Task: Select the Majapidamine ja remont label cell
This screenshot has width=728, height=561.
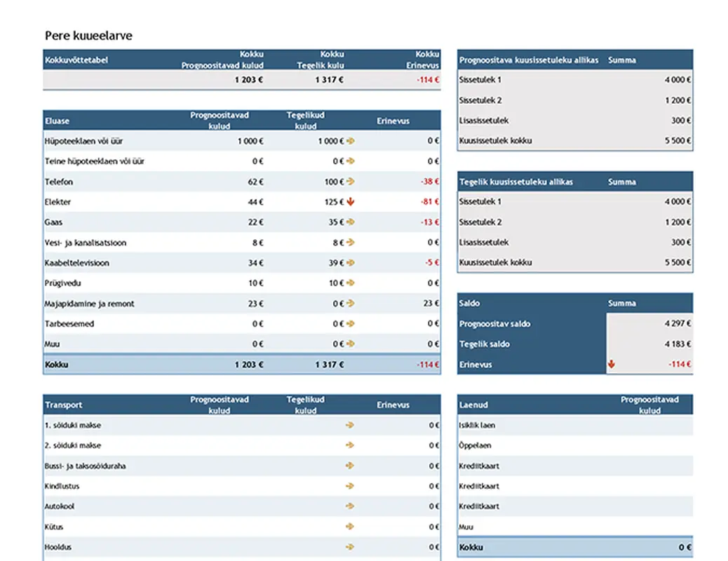Action: [90, 304]
